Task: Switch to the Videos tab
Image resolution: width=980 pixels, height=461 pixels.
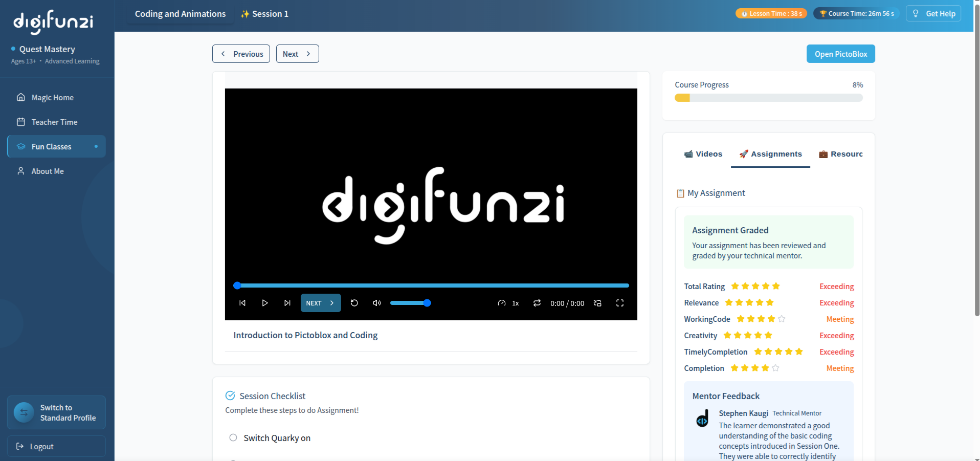Action: coord(703,154)
